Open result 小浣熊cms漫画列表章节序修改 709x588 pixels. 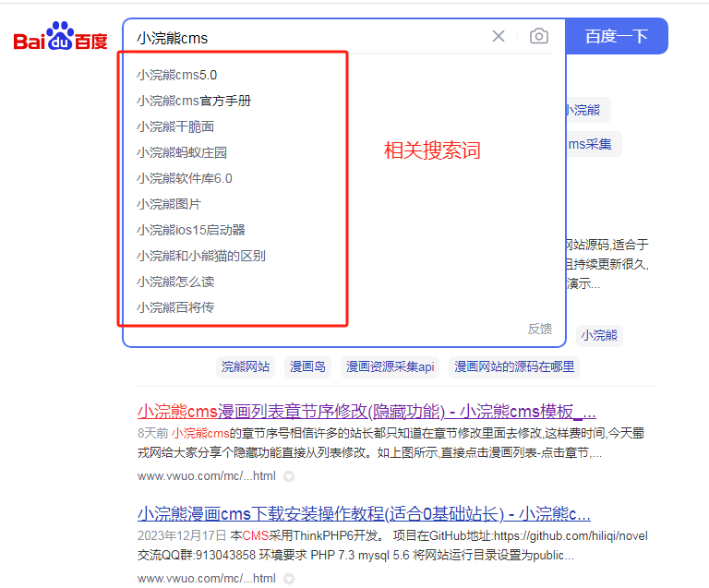pos(367,412)
